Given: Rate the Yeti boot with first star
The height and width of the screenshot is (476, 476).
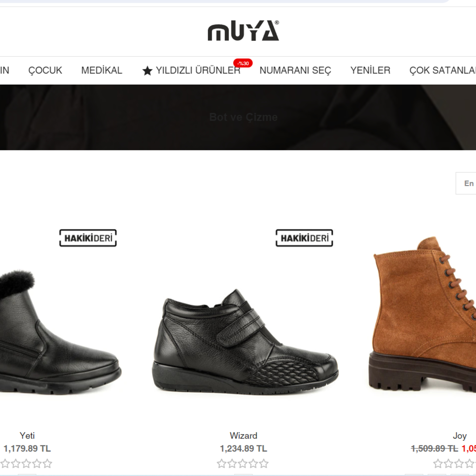Looking at the screenshot, I should [x=5, y=463].
